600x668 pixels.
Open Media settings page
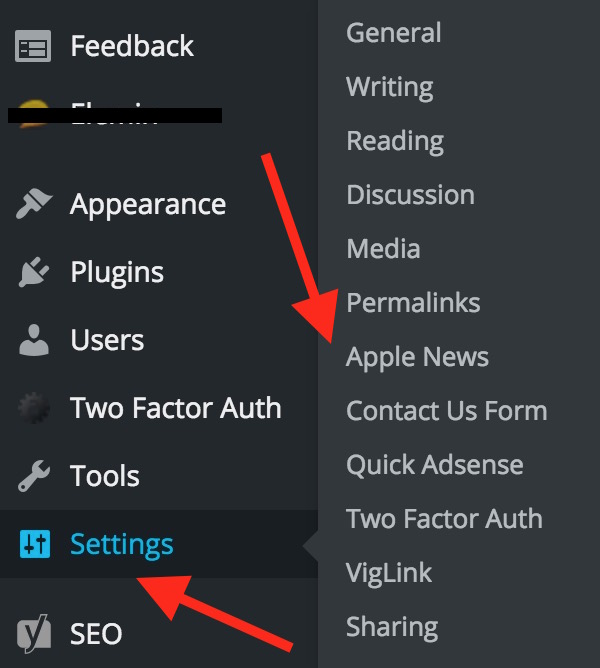pyautogui.click(x=383, y=249)
